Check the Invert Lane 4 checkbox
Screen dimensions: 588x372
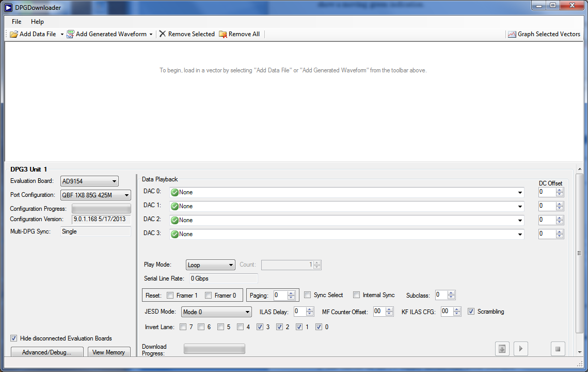click(240, 327)
